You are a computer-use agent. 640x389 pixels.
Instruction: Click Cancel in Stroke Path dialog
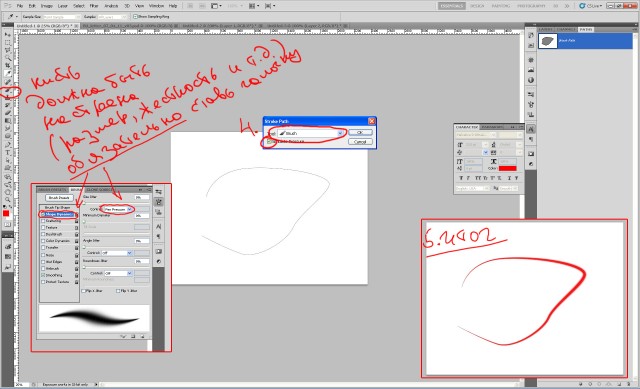point(360,142)
